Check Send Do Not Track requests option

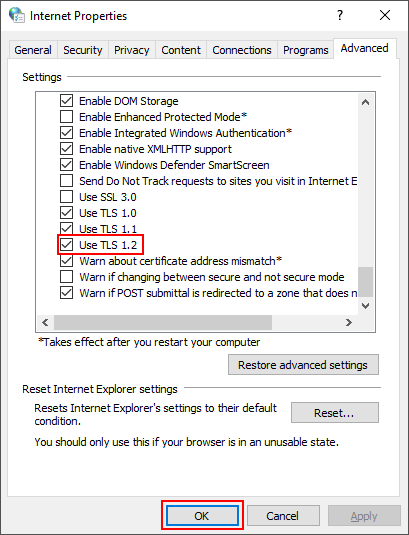click(67, 180)
